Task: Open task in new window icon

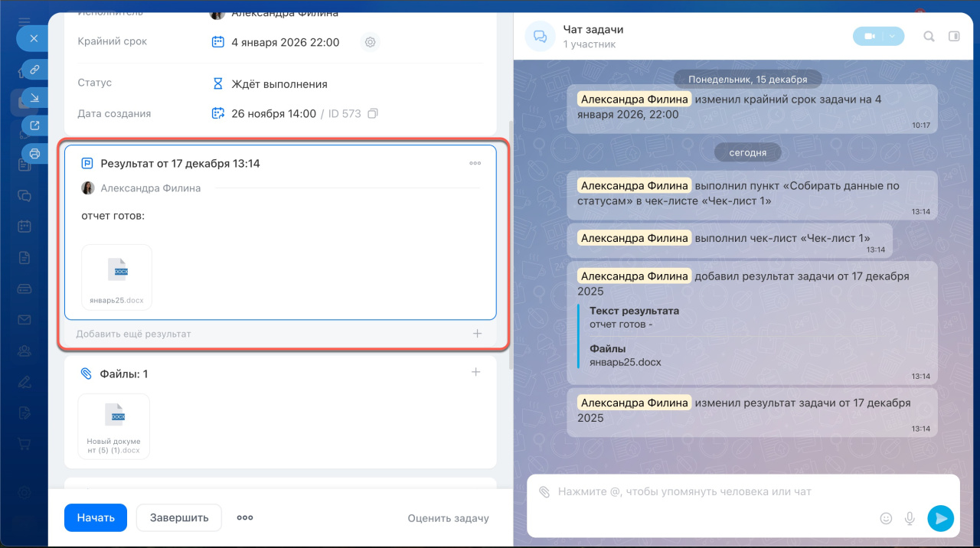Action: [34, 126]
